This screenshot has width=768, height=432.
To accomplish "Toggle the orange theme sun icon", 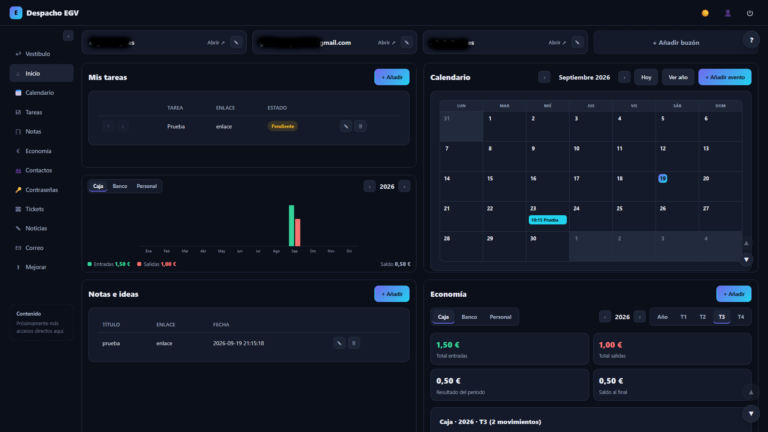I will (705, 13).
